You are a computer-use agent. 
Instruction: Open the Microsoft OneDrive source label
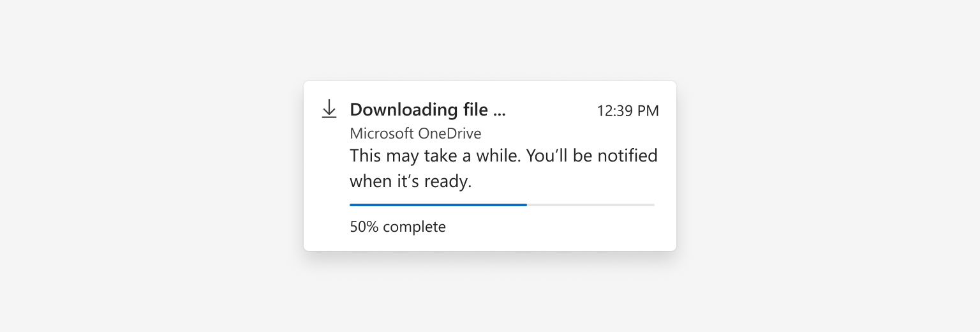tap(415, 133)
